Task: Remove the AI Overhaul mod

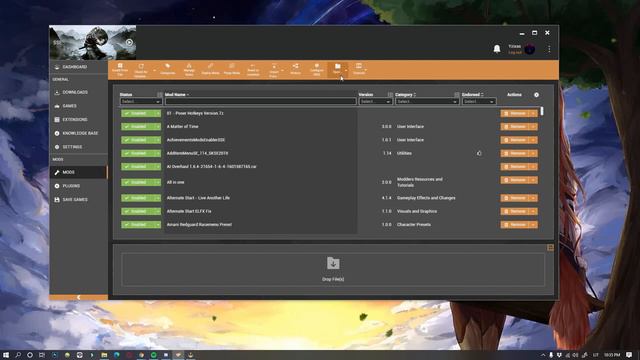Action: 515,167
